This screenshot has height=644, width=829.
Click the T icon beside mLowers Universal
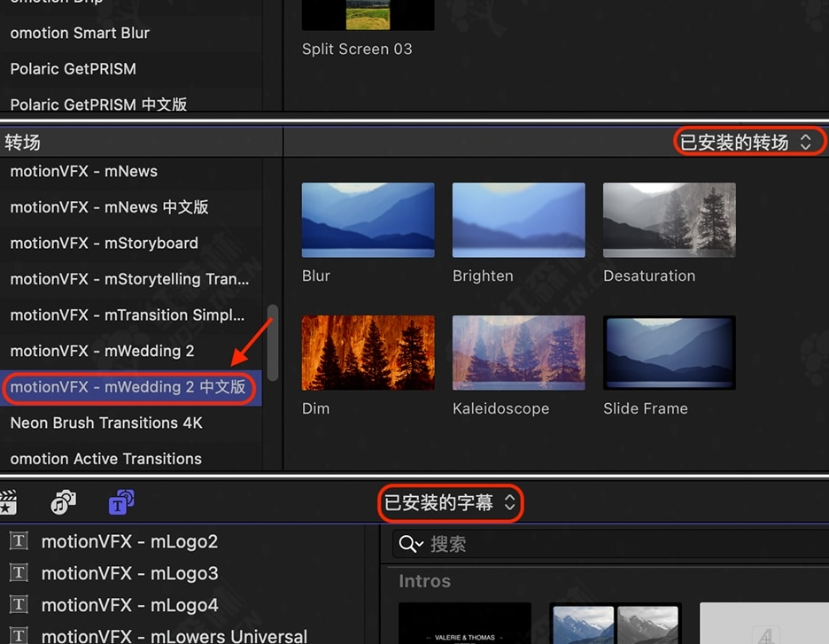pyautogui.click(x=19, y=635)
